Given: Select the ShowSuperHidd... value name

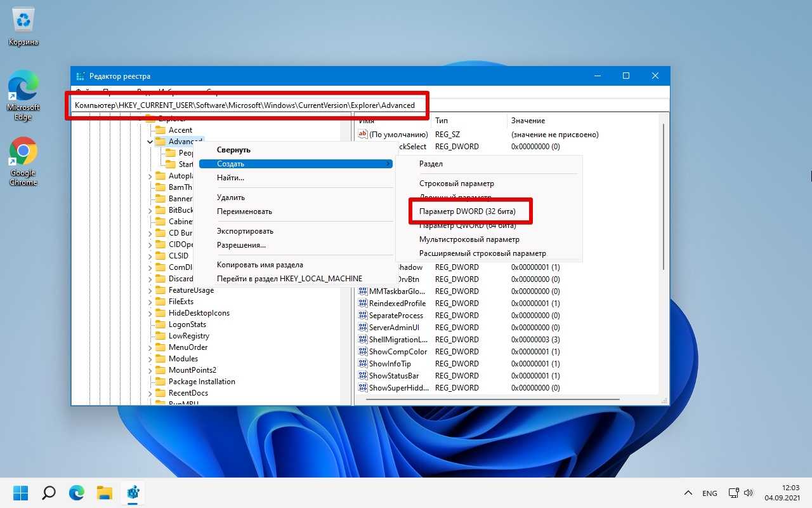Looking at the screenshot, I should (399, 388).
